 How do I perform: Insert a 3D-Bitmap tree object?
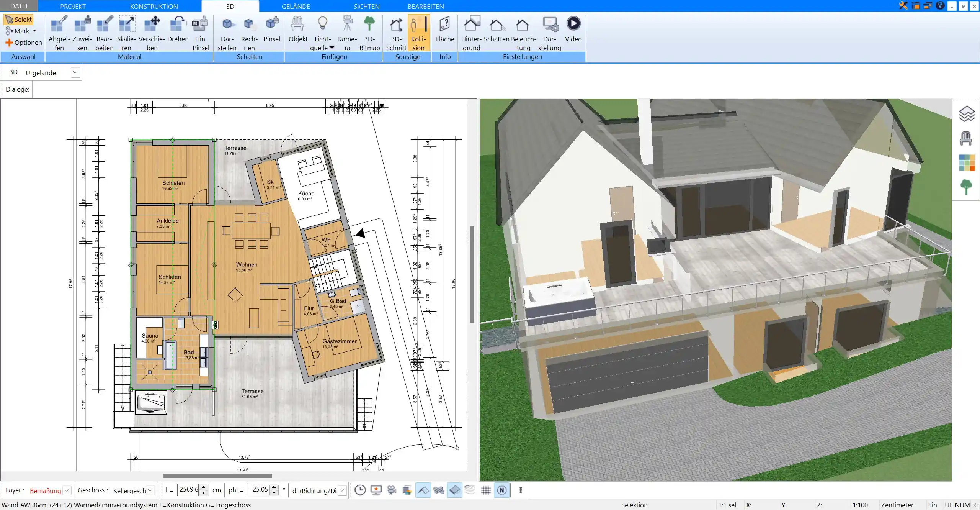[369, 33]
